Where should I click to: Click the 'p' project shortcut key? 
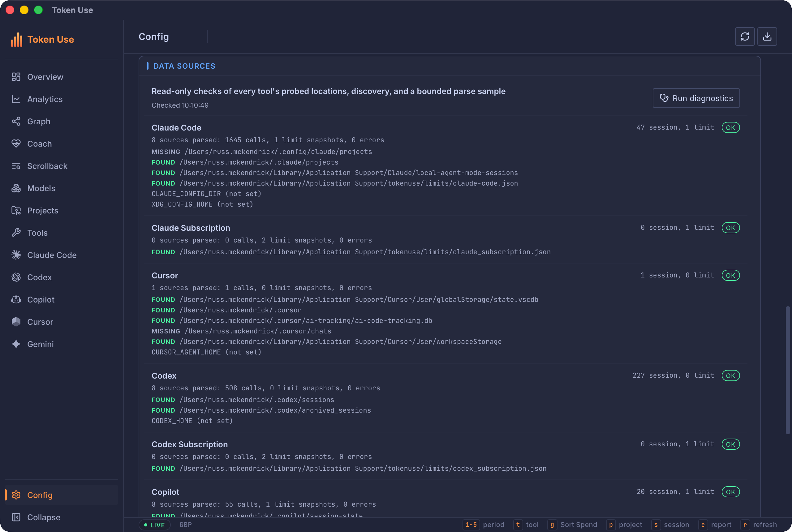611,525
